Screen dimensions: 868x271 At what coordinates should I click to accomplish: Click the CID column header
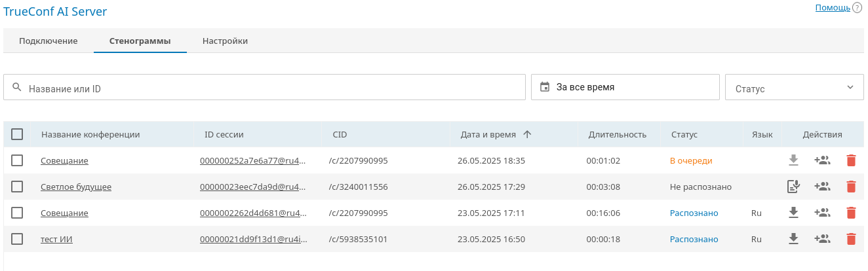click(340, 134)
